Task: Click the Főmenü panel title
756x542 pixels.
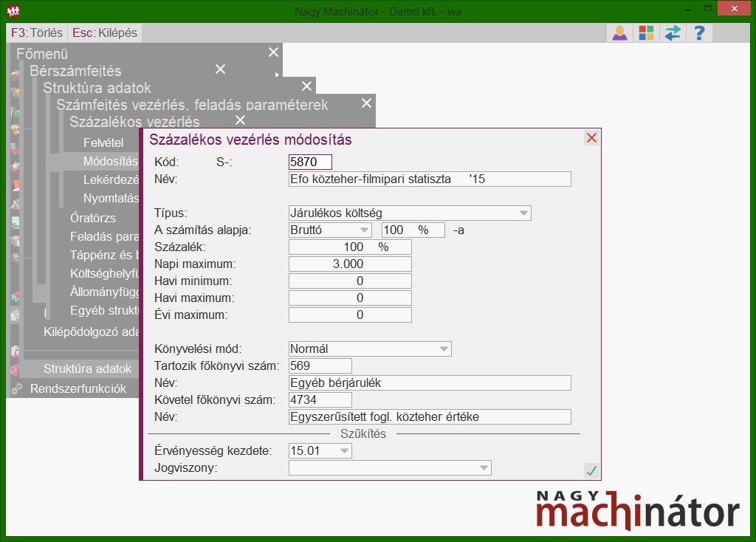Action: pos(42,53)
